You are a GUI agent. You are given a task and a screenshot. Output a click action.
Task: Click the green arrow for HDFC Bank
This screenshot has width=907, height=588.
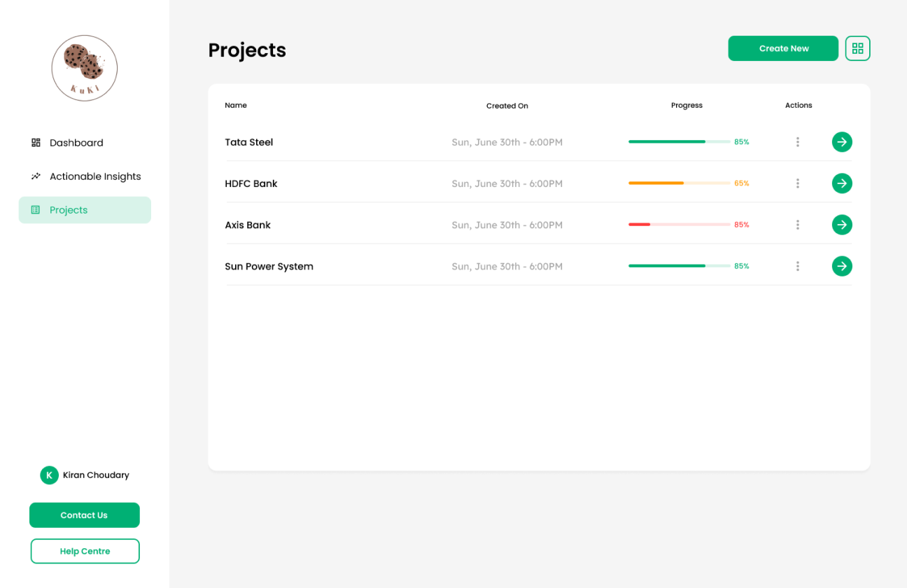coord(842,183)
